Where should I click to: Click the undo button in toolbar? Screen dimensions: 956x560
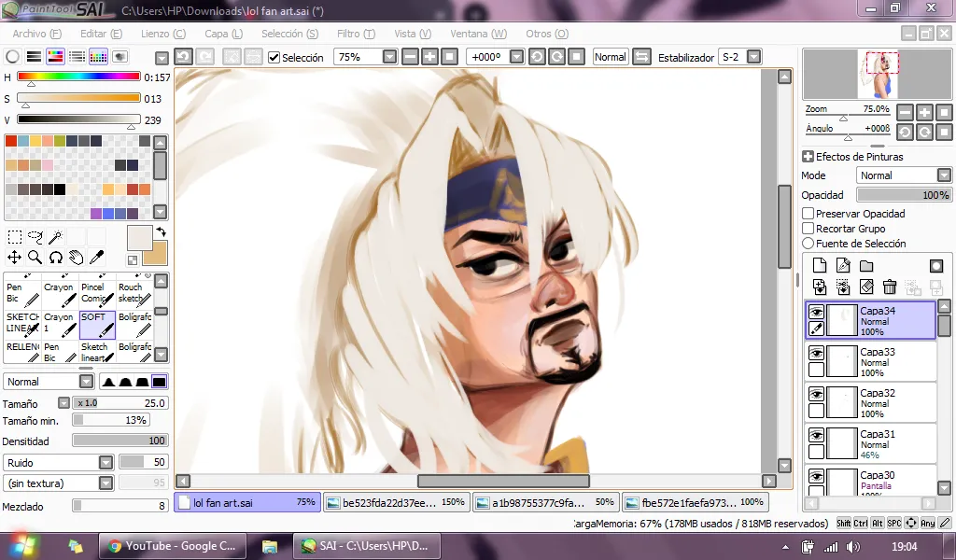click(184, 57)
